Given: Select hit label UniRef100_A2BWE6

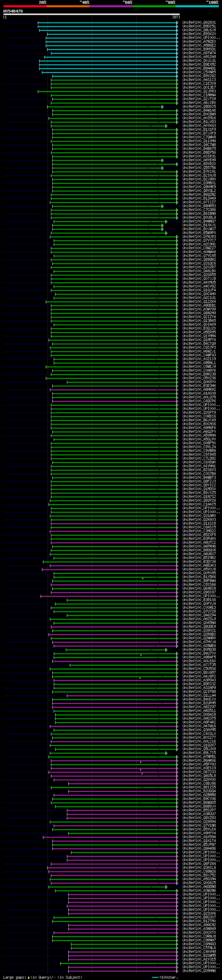Looking at the screenshot, I should coord(199,646).
